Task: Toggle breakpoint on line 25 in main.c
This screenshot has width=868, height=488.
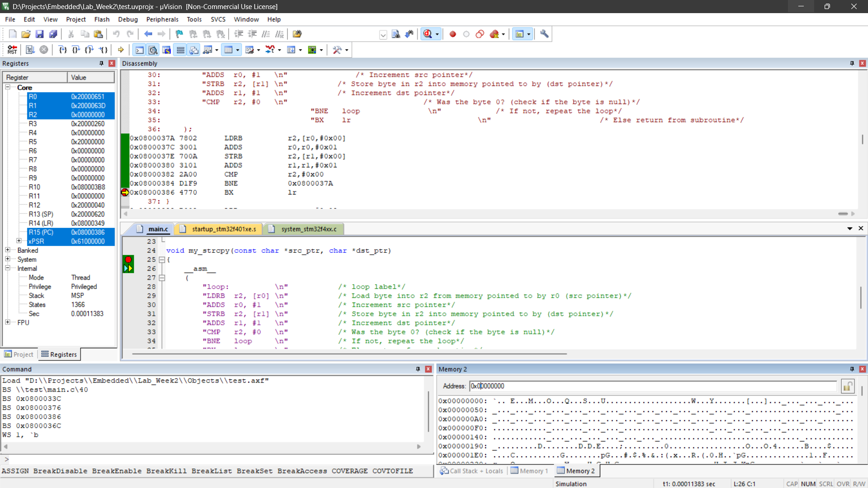Action: pyautogui.click(x=128, y=260)
